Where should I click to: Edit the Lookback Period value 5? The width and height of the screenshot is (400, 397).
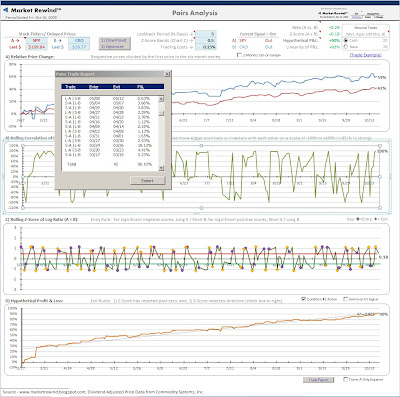pyautogui.click(x=205, y=34)
